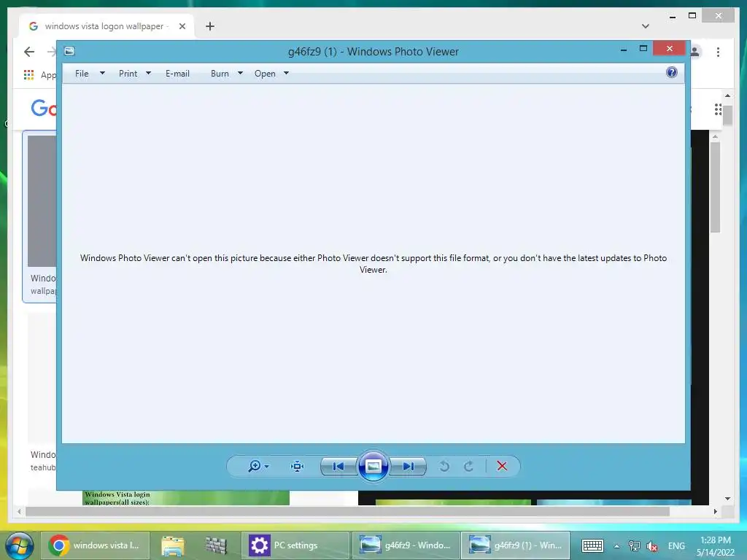Click the ENG language indicator

tap(676, 545)
